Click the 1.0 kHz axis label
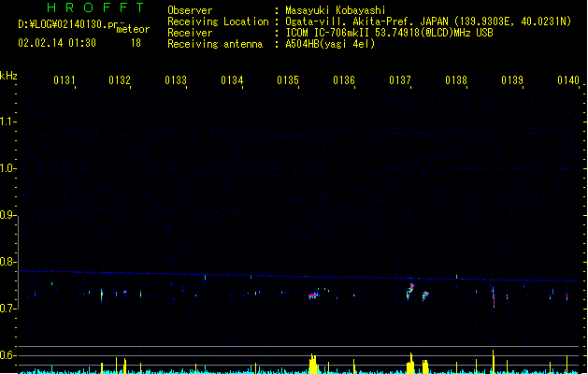Image resolution: width=588 pixels, height=374 pixels. coord(7,168)
